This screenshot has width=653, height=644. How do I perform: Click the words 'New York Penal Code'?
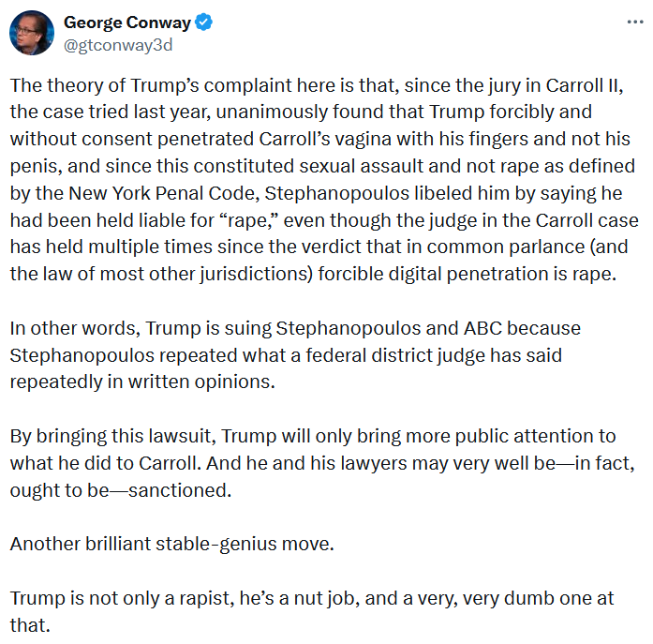point(164,193)
